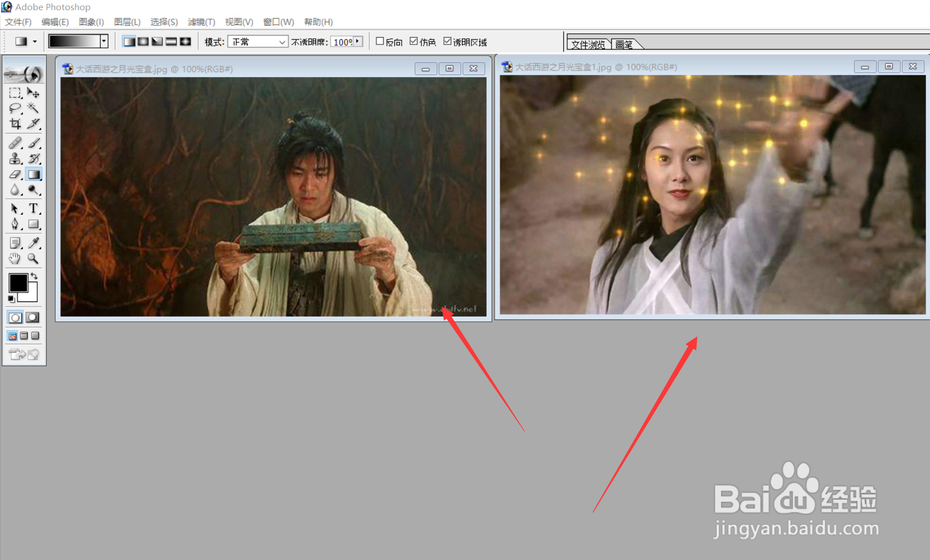The width and height of the screenshot is (930, 560).
Task: Open the 图层(L) menu
Action: (127, 22)
